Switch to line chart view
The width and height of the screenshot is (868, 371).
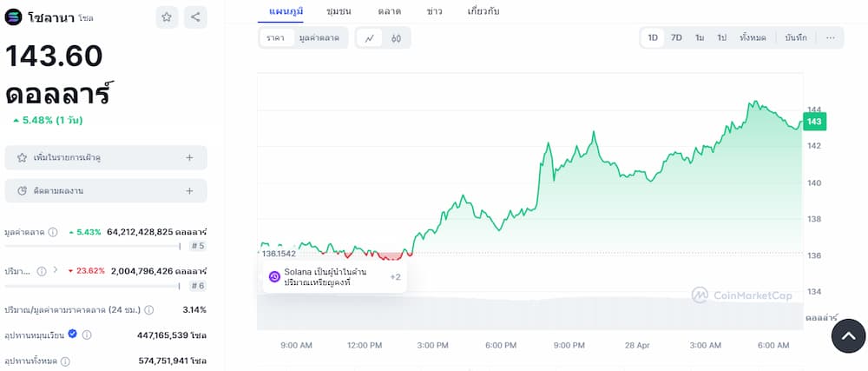pyautogui.click(x=370, y=37)
